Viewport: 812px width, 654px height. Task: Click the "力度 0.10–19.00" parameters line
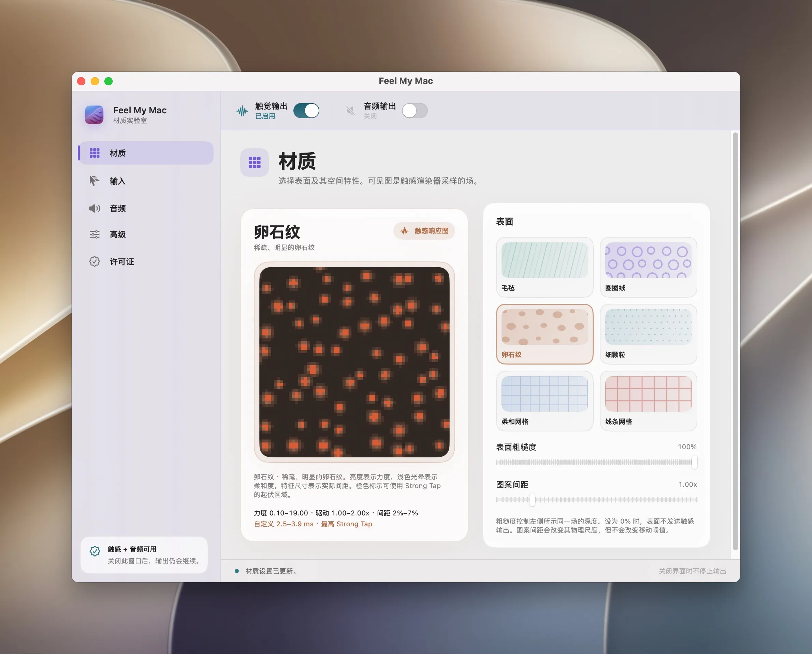(x=281, y=513)
